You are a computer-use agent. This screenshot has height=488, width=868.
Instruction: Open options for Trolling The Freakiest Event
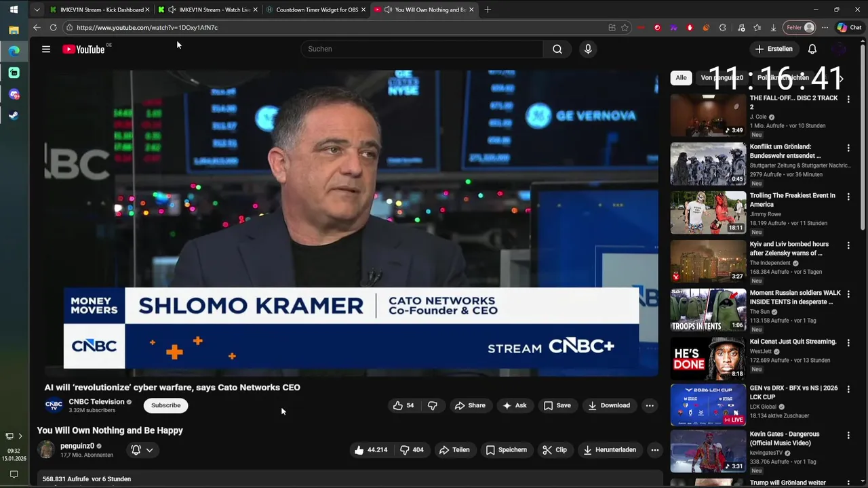pyautogui.click(x=848, y=197)
